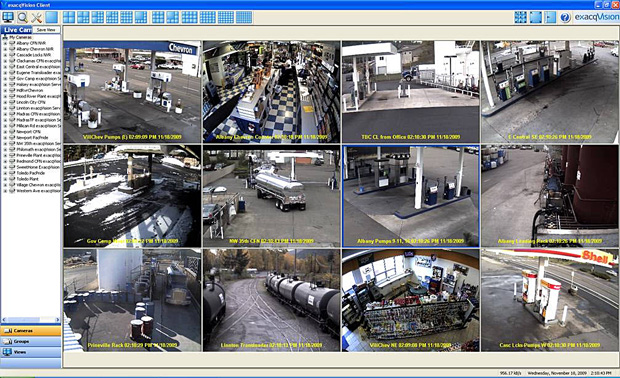Open the Cameras panel tab

(31, 331)
